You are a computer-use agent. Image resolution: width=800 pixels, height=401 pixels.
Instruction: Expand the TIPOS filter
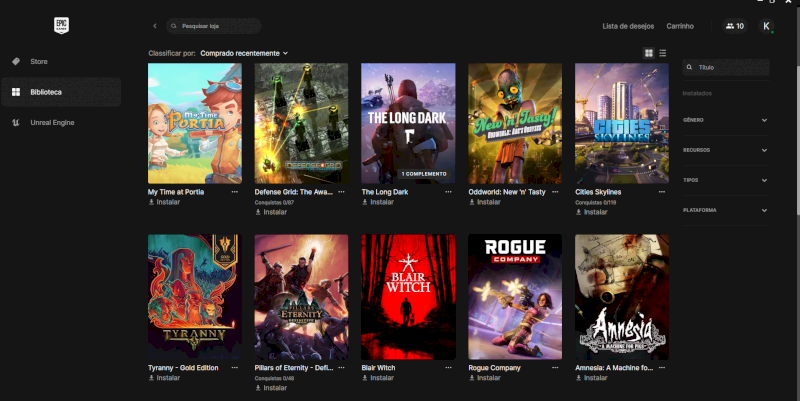pyautogui.click(x=725, y=180)
